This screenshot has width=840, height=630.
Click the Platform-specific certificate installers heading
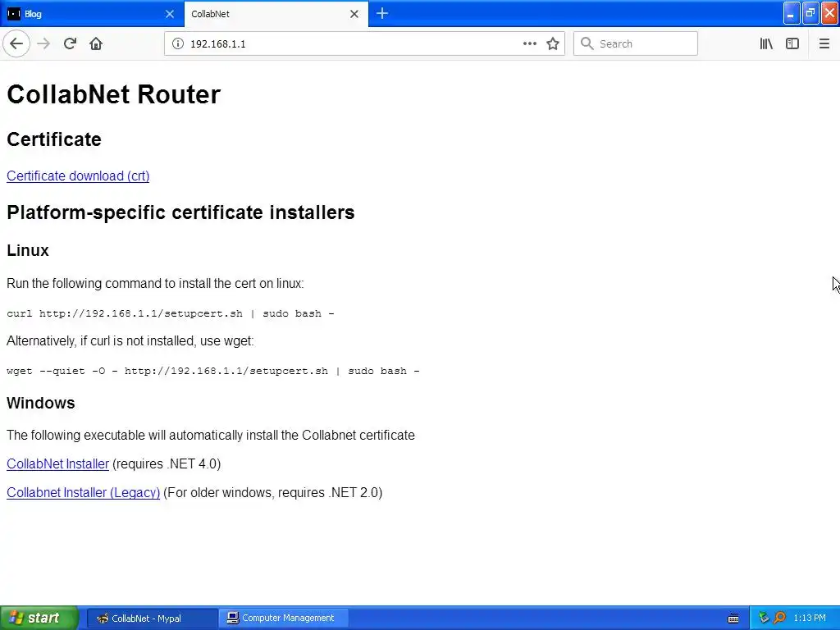180,212
